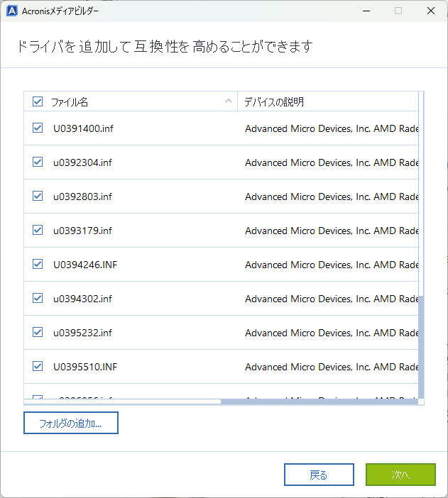Screen dimensions: 448x498
Task: Click the device description of u0392304.inf
Action: [x=332, y=162]
